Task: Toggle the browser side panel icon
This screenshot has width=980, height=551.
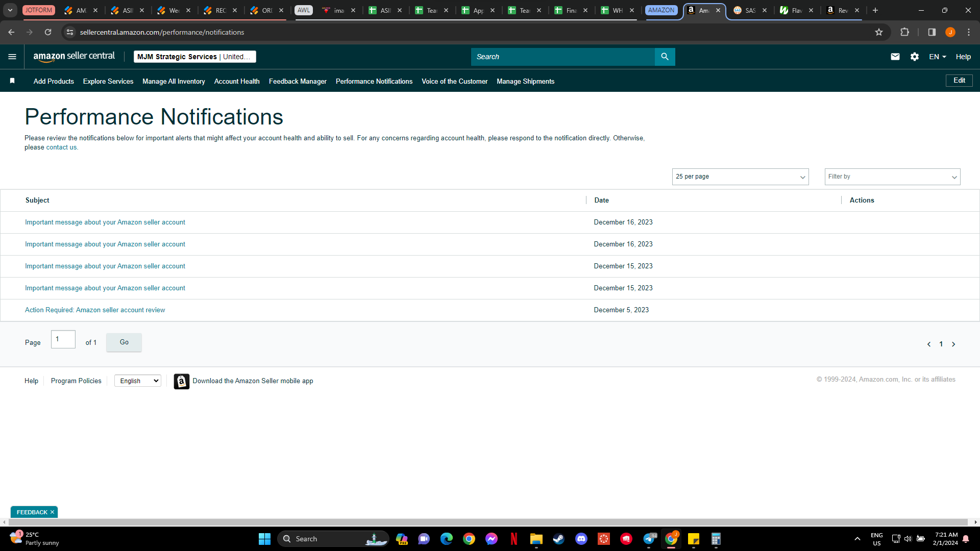Action: pyautogui.click(x=932, y=32)
